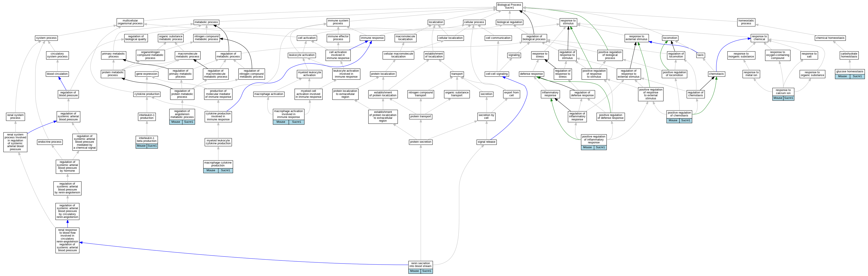868x276 pixels.
Task: Click the 'cell communication' node
Action: point(498,38)
